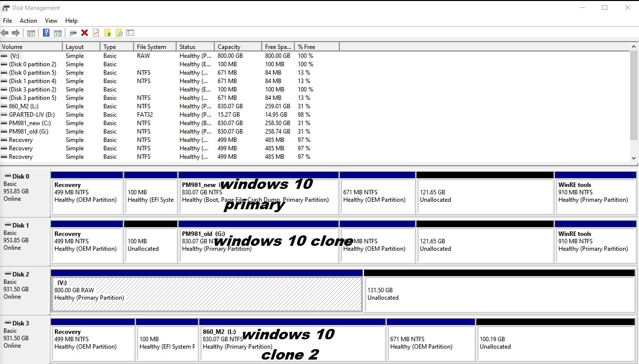The width and height of the screenshot is (639, 364).
Task: Click the settings checklist toolbar icon
Action: [x=130, y=33]
